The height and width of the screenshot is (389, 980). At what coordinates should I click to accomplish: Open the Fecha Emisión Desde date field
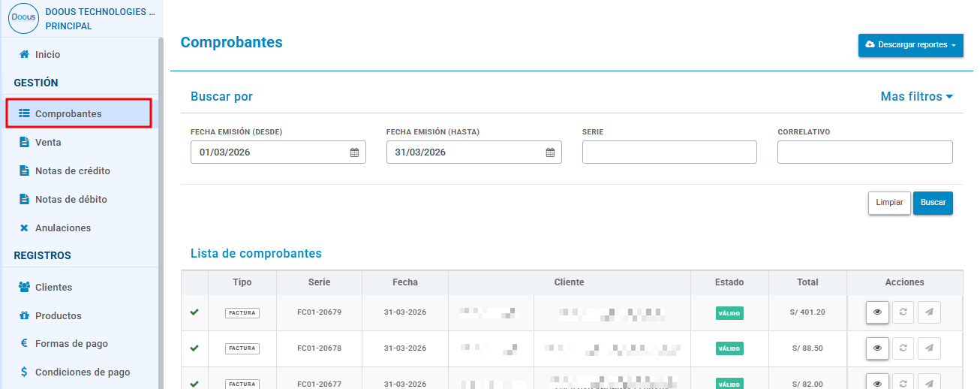278,152
